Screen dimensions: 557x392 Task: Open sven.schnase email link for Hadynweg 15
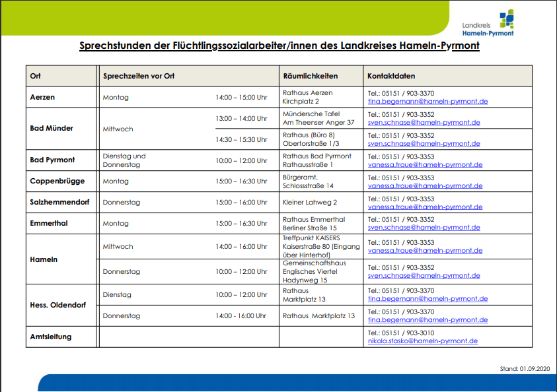[424, 276]
